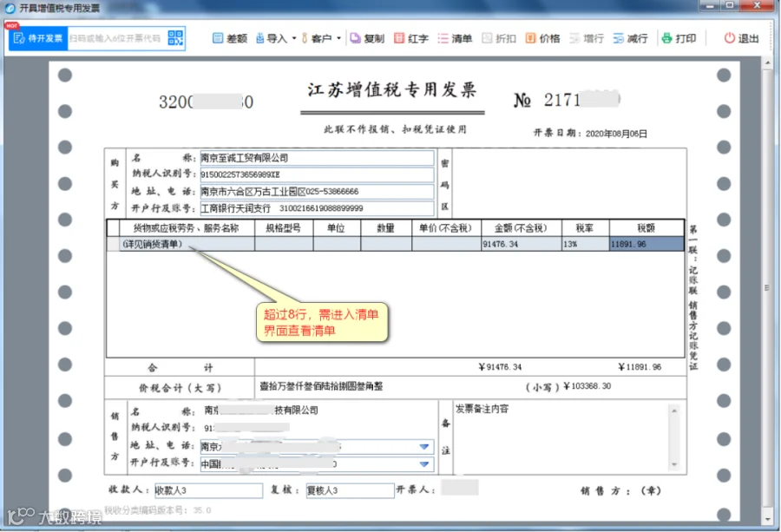The height and width of the screenshot is (532, 781).
Task: Click the buyer name input field
Action: pyautogui.click(x=317, y=159)
